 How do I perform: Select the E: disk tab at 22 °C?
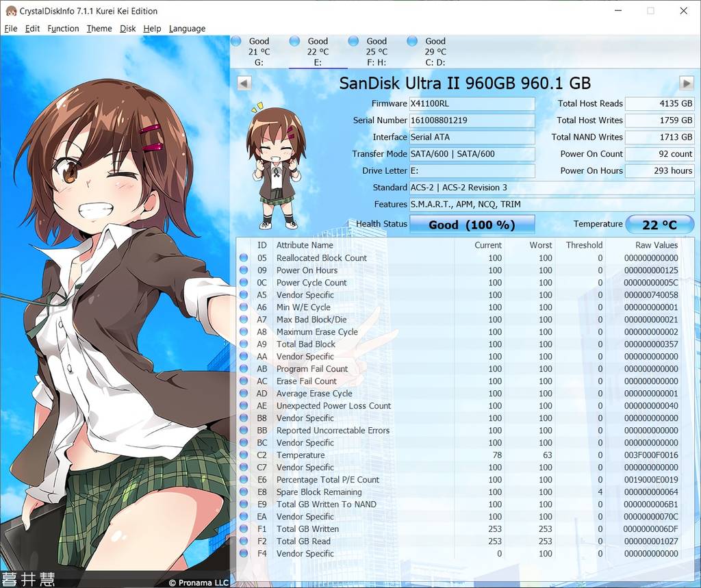(318, 52)
